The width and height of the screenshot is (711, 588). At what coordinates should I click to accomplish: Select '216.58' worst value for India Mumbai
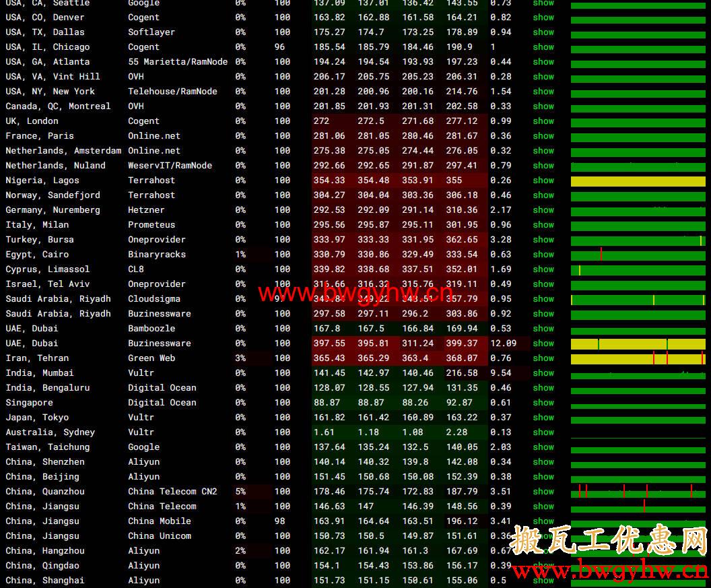pos(462,373)
